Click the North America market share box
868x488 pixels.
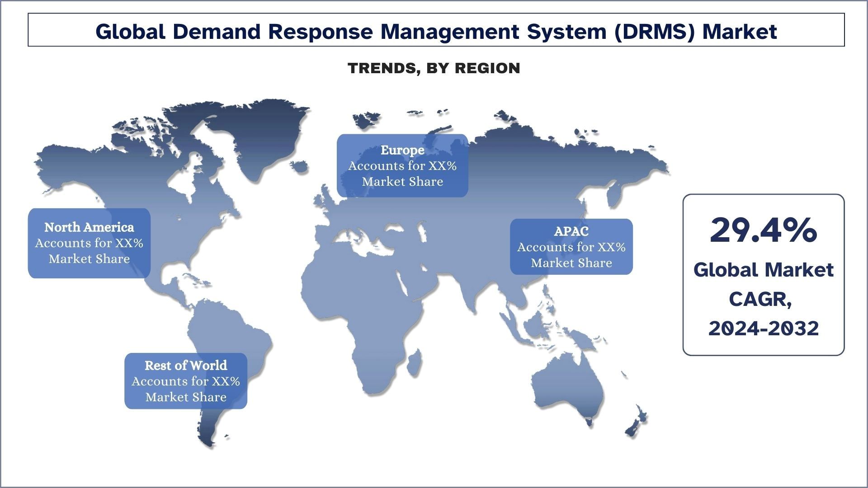(x=89, y=243)
